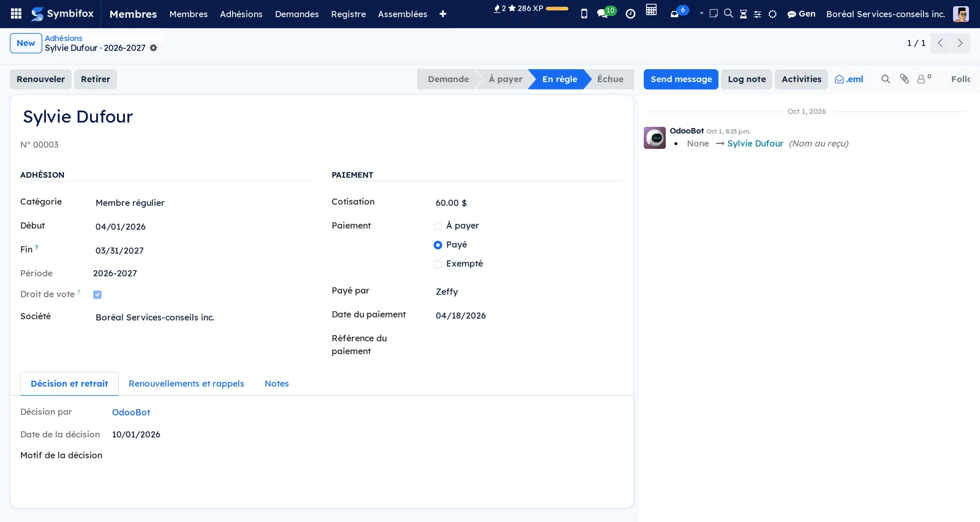This screenshot has height=522, width=980.
Task: Open the apps grid menu
Action: tap(17, 13)
